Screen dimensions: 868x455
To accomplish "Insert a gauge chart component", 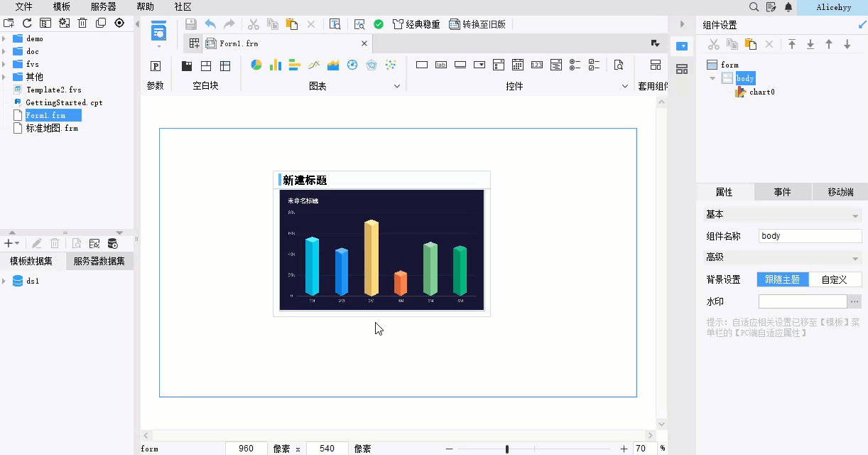I will point(352,65).
